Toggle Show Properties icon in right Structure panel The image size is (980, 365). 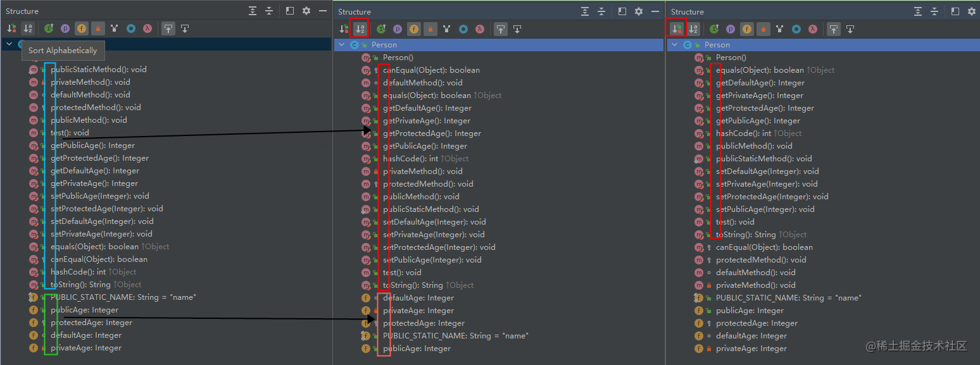pyautogui.click(x=730, y=28)
